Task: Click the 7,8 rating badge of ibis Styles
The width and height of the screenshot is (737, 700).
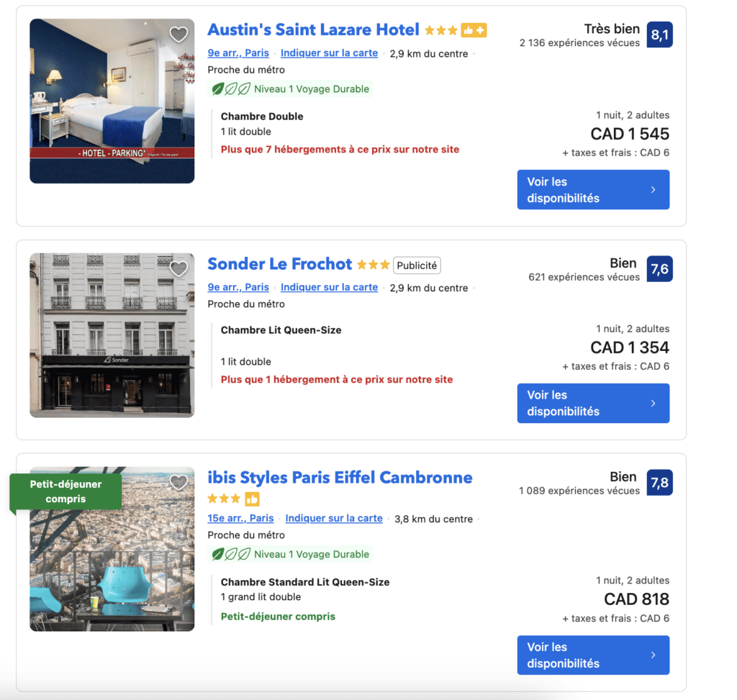Action: pyautogui.click(x=660, y=482)
